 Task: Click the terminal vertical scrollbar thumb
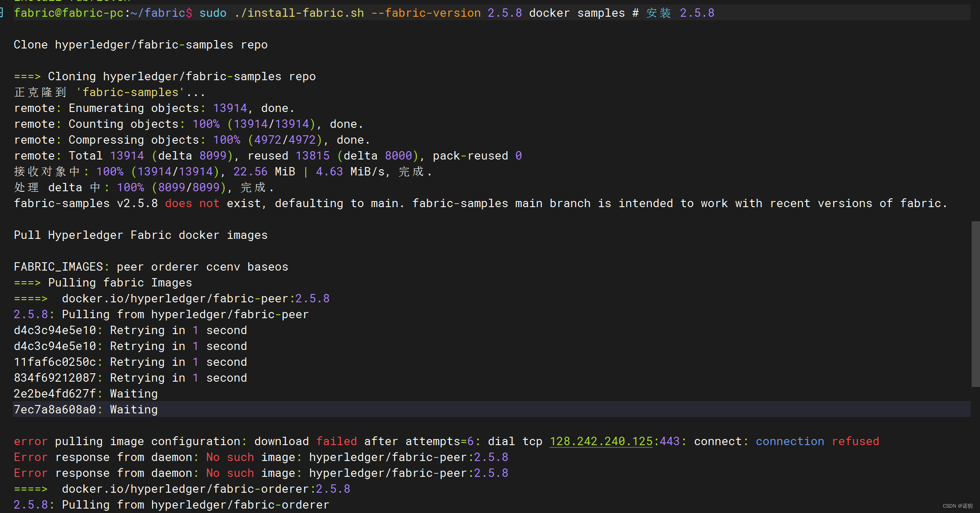coord(975,304)
